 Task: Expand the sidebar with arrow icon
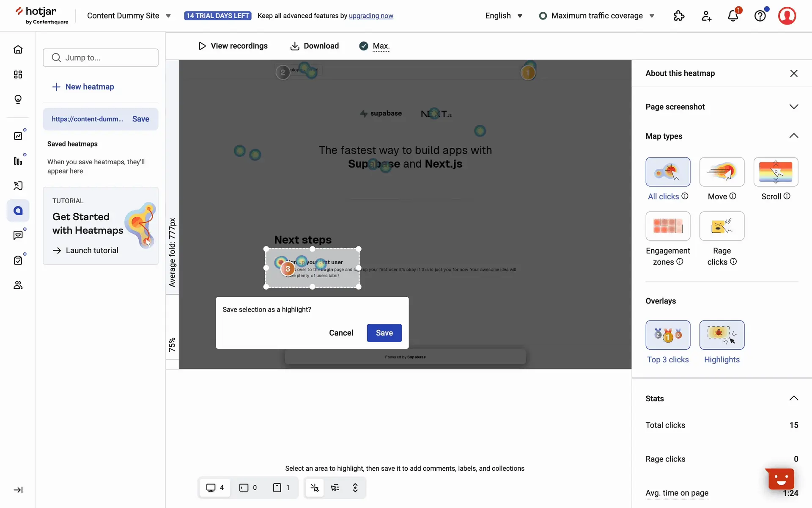pyautogui.click(x=18, y=490)
